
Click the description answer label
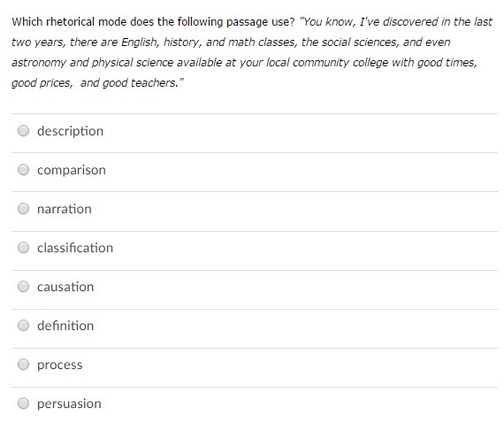(70, 131)
